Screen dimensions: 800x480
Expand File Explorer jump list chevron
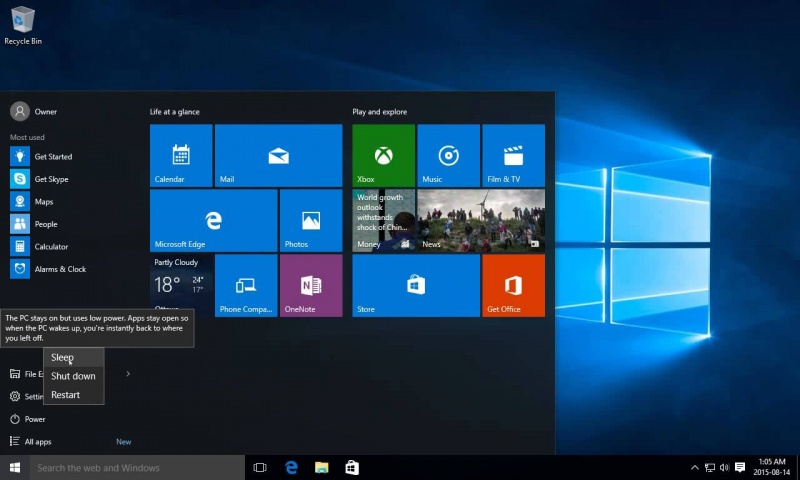point(128,374)
